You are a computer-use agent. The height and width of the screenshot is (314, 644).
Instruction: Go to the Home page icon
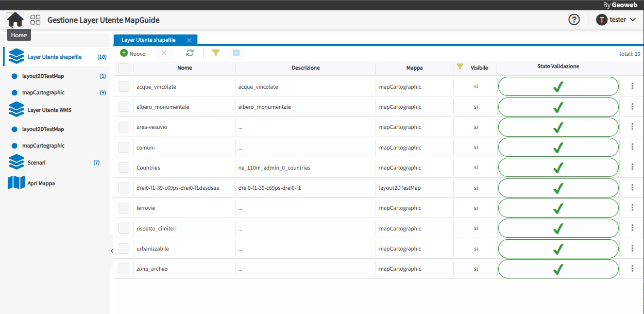click(x=15, y=20)
